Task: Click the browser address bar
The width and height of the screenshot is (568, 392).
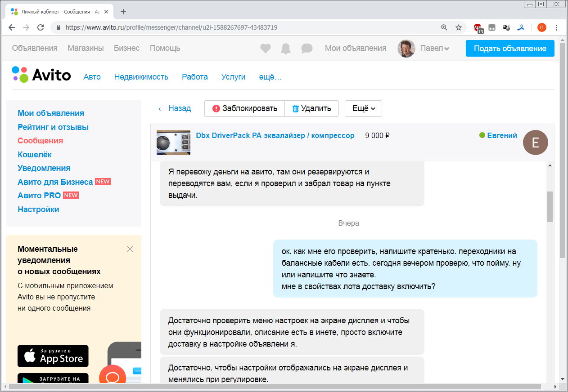Action: (248, 27)
